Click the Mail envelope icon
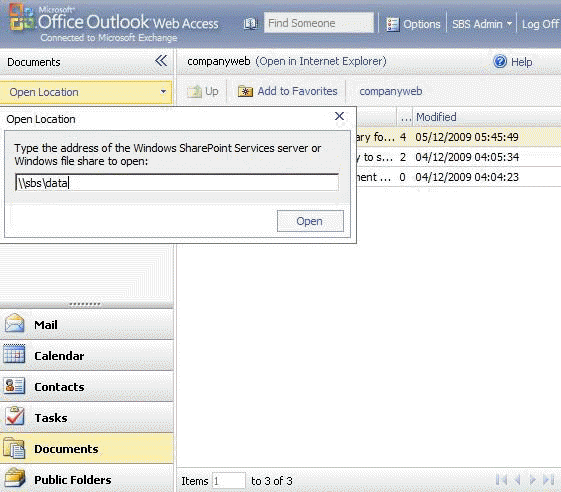 [x=15, y=323]
